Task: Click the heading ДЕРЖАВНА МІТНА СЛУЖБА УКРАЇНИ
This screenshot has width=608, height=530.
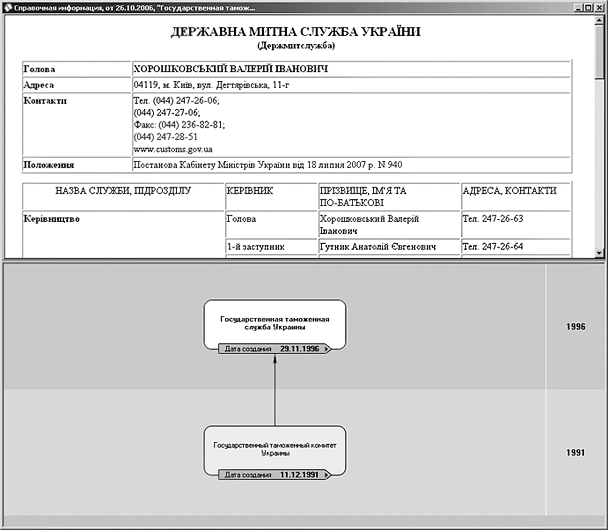Action: click(296, 32)
